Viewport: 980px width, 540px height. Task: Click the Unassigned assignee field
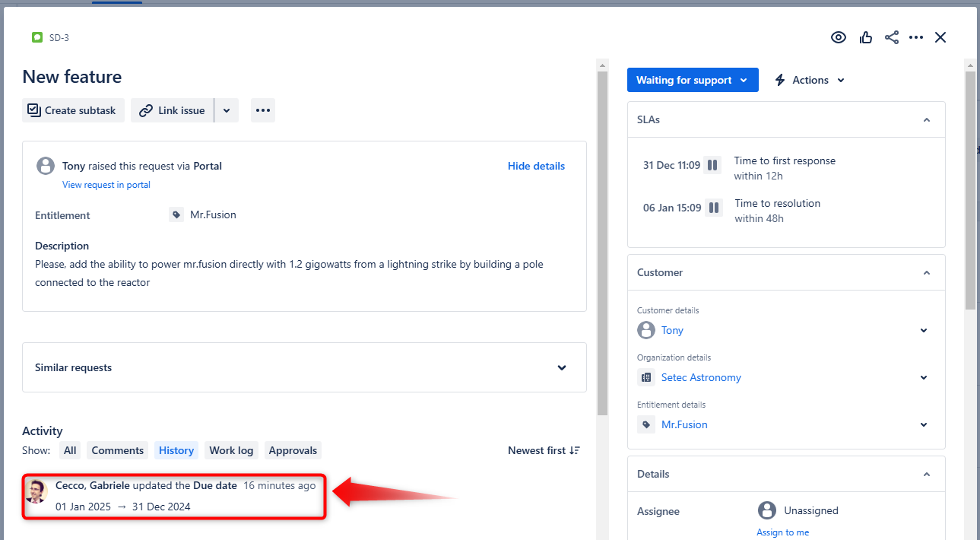[x=798, y=510]
